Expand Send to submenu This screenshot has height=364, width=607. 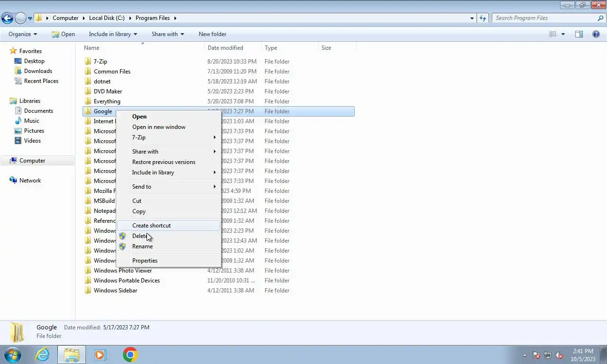coord(169,187)
